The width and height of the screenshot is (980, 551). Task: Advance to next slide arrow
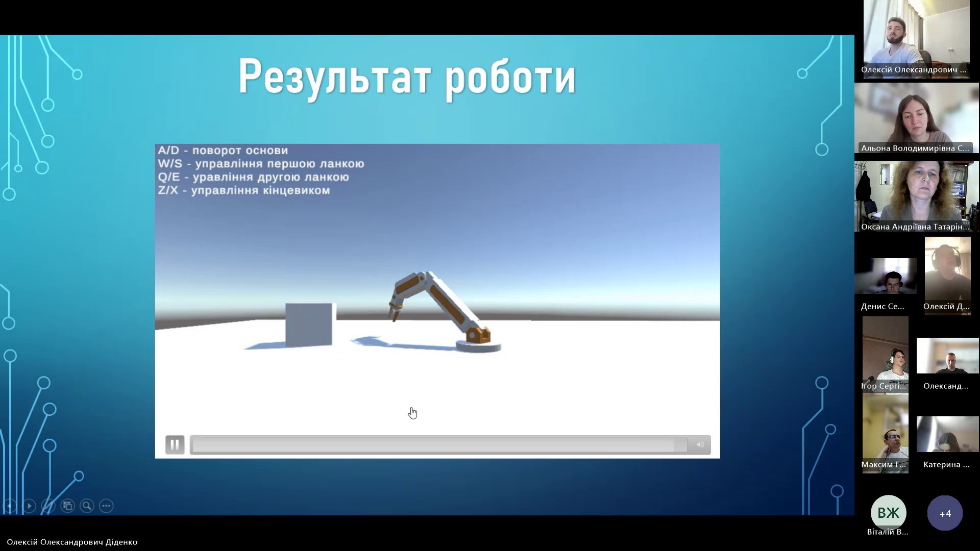29,506
